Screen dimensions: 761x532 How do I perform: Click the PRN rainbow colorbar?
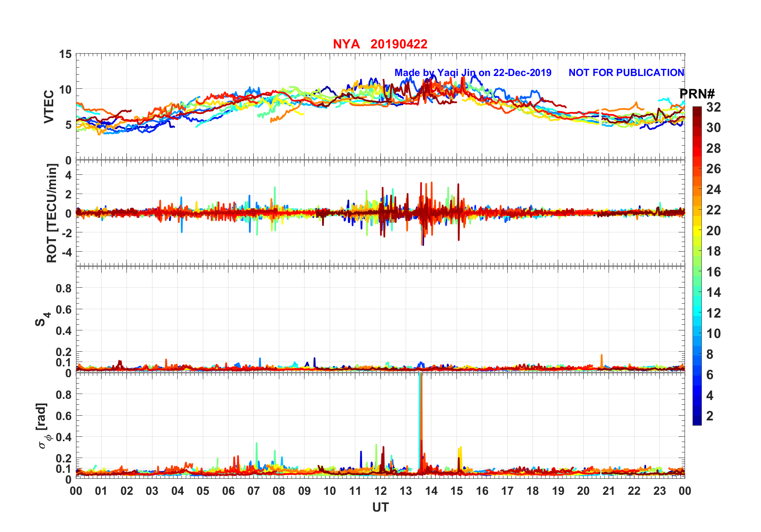pyautogui.click(x=697, y=266)
